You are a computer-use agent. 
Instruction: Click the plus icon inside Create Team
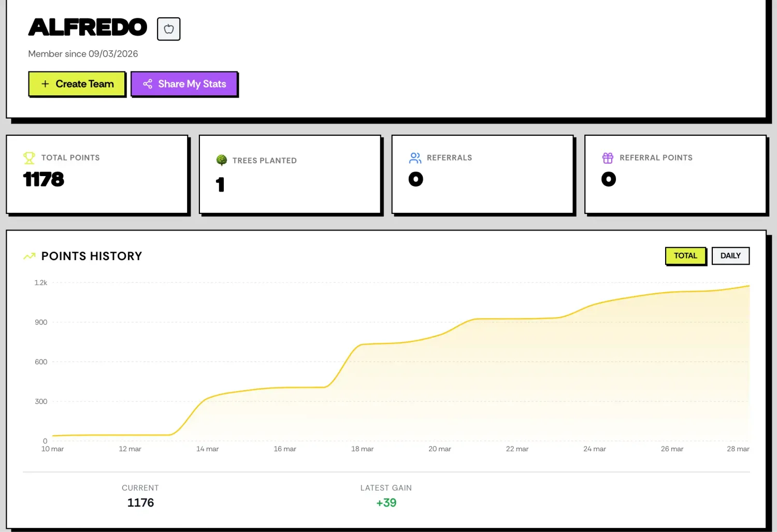point(45,83)
